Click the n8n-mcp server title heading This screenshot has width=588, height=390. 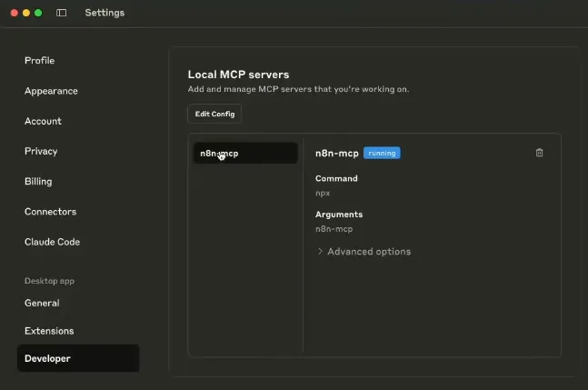[336, 153]
